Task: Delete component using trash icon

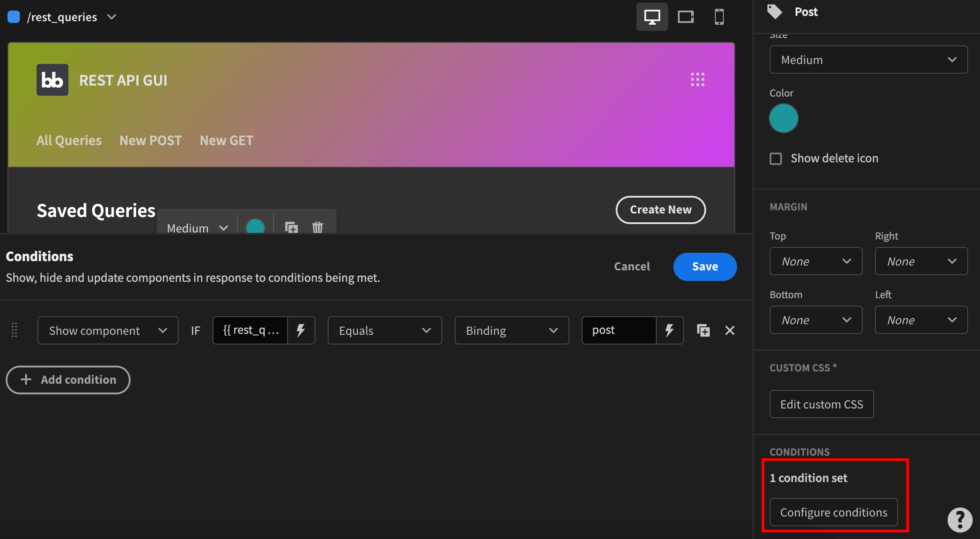Action: tap(318, 227)
